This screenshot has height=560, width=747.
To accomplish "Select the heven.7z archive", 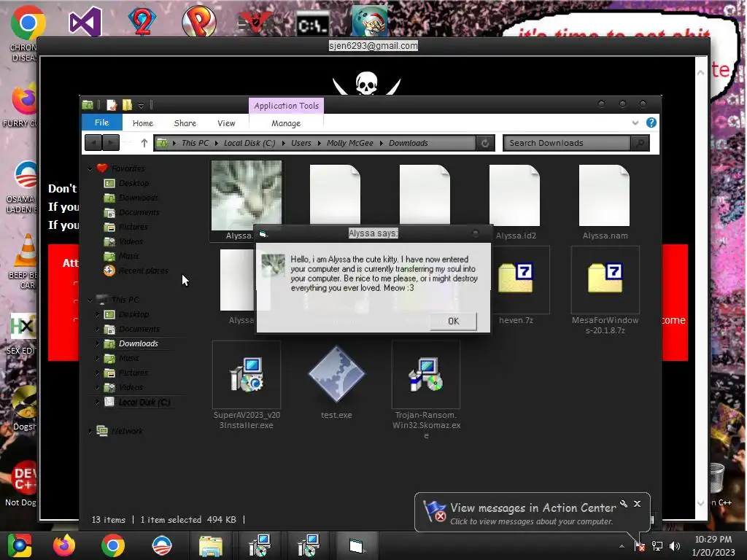I will 516,286.
